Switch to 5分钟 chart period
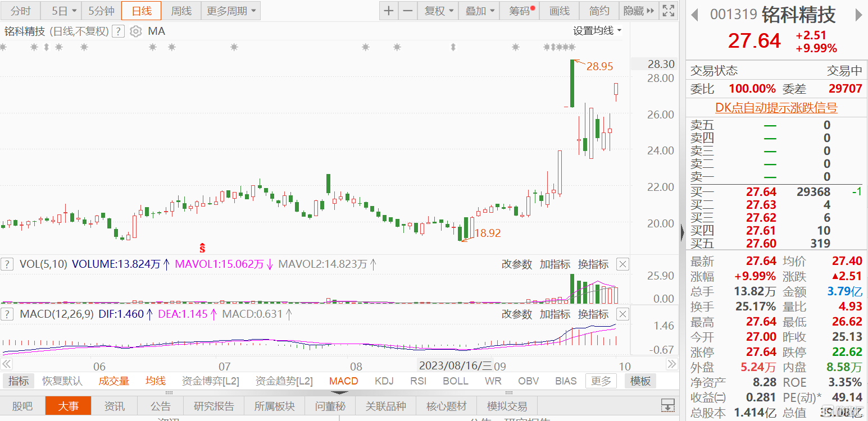This screenshot has width=868, height=421. (x=101, y=11)
